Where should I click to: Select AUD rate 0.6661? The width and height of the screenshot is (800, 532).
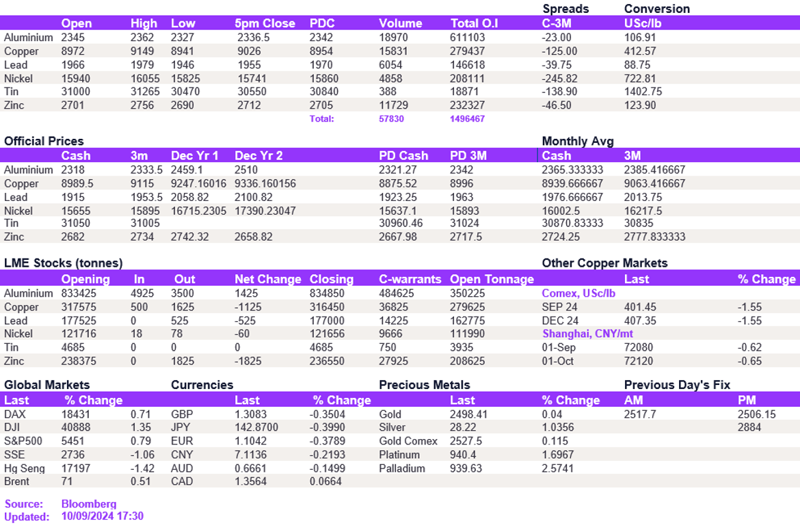pyautogui.click(x=250, y=469)
